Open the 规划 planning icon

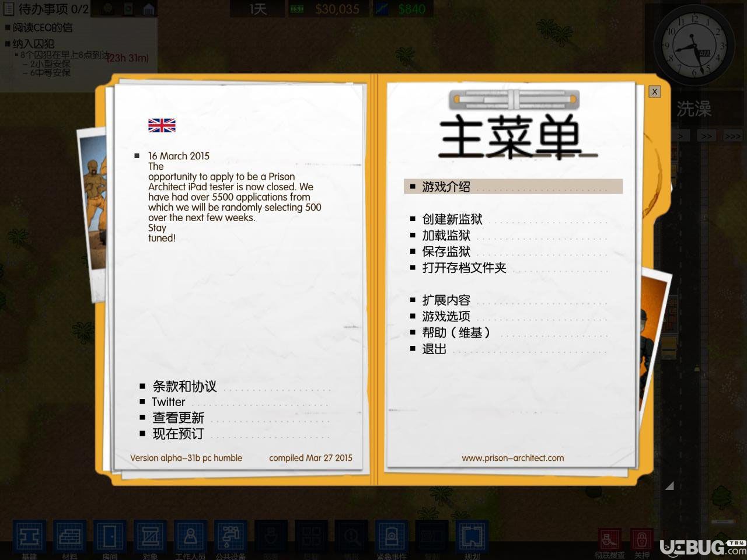click(x=472, y=537)
